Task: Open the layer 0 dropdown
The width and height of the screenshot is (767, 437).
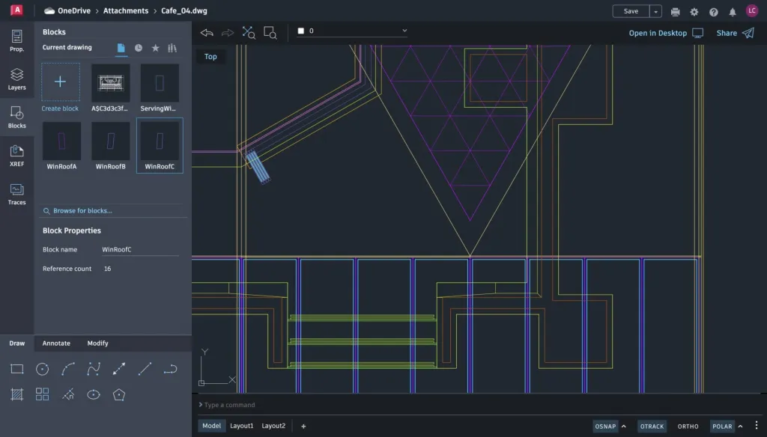Action: (x=352, y=31)
